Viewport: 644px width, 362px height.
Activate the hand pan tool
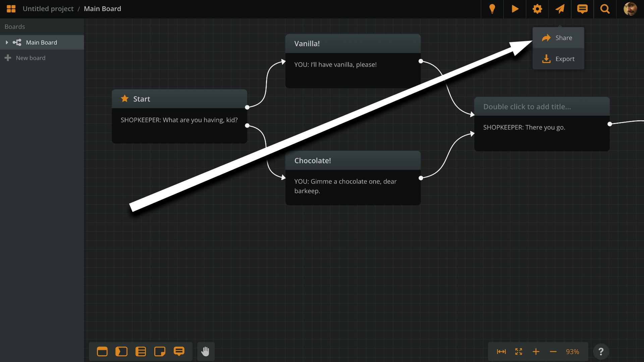coord(205,351)
